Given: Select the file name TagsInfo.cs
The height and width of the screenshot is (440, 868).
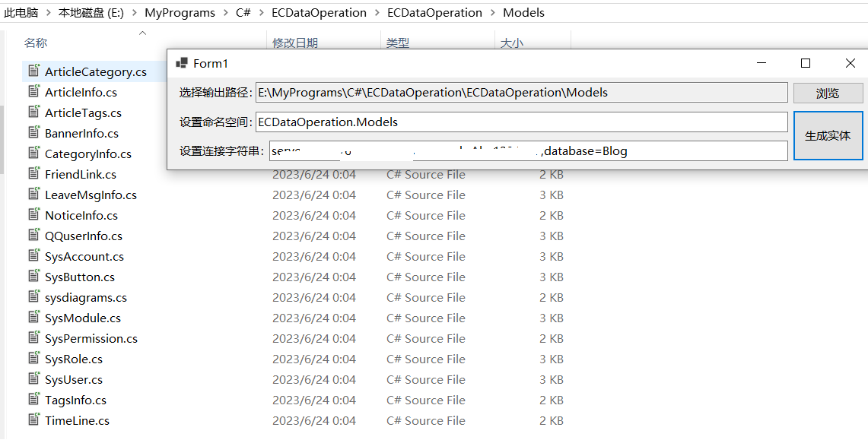Looking at the screenshot, I should [x=75, y=400].
